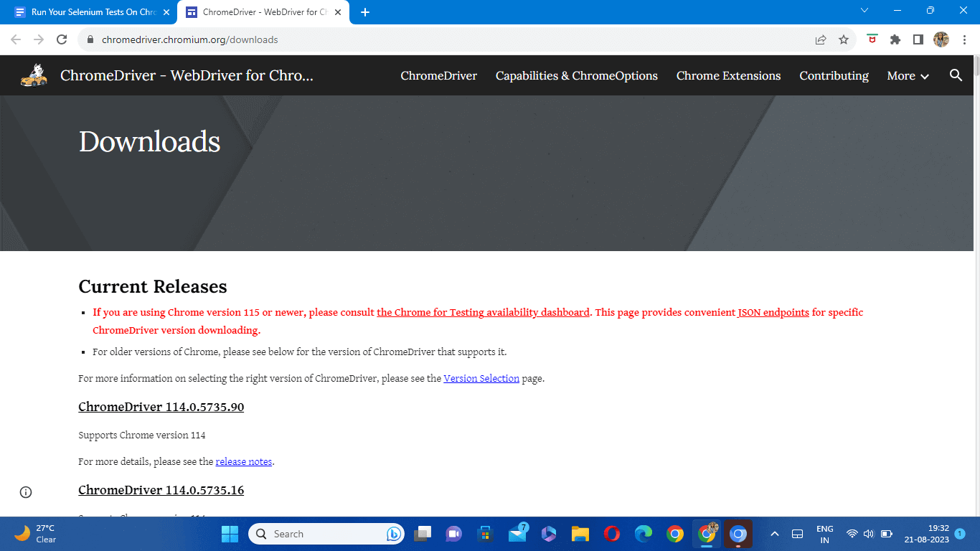Show hidden system tray icons
980x551 pixels.
[775, 534]
